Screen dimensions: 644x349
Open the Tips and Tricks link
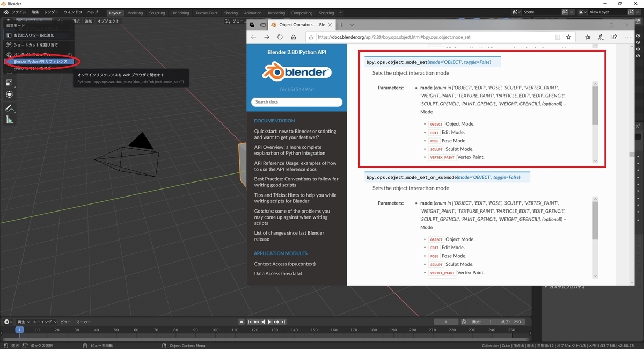(x=295, y=198)
